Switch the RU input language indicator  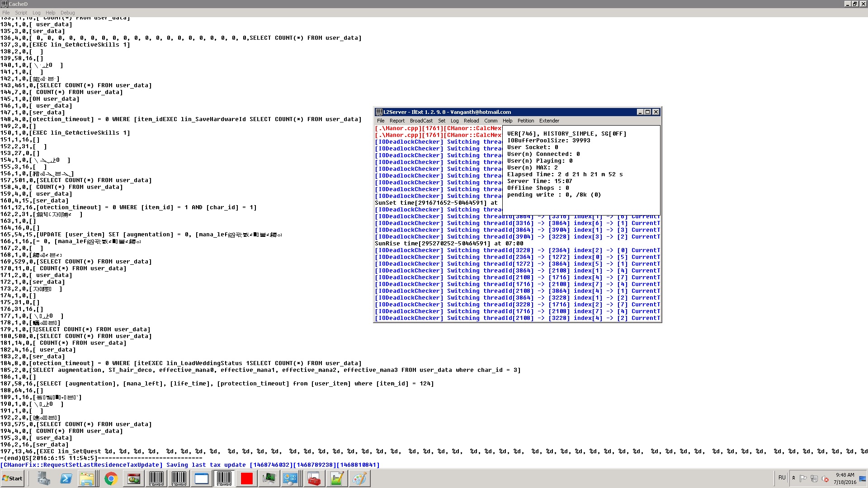pos(782,478)
